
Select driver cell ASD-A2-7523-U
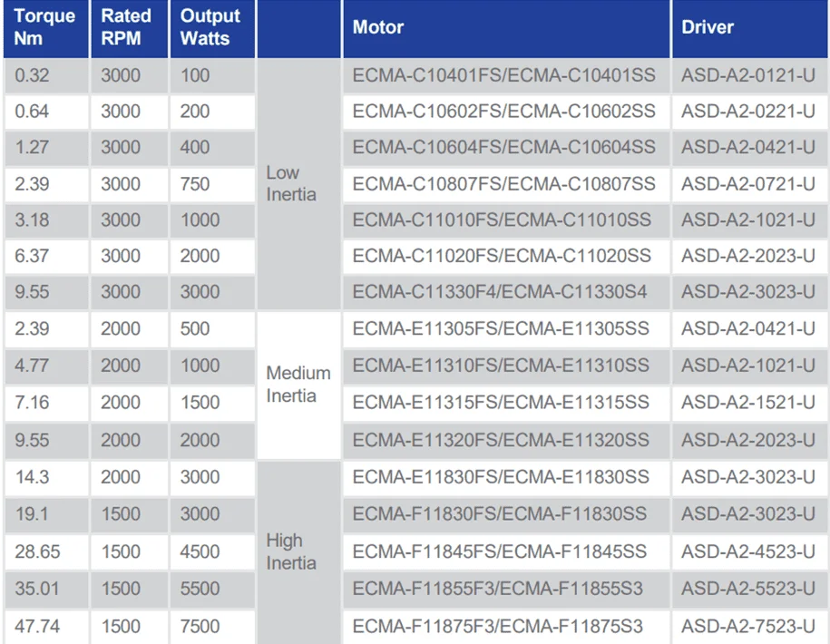(x=750, y=627)
